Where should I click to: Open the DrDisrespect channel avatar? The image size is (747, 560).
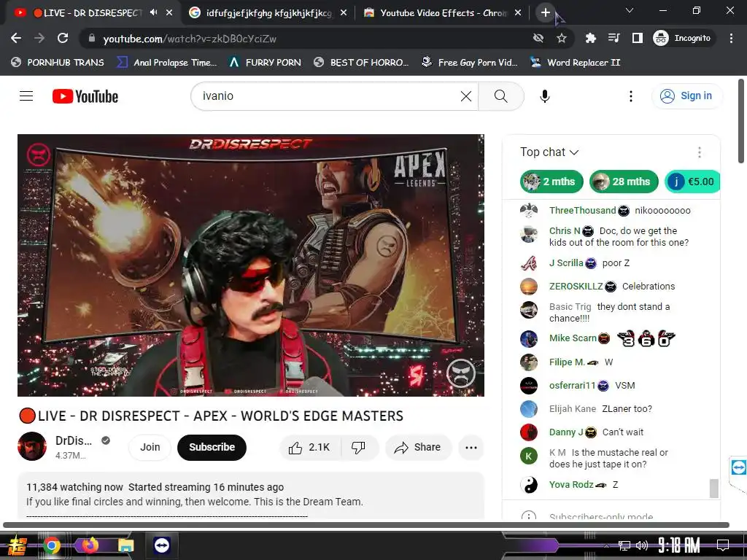click(x=32, y=446)
